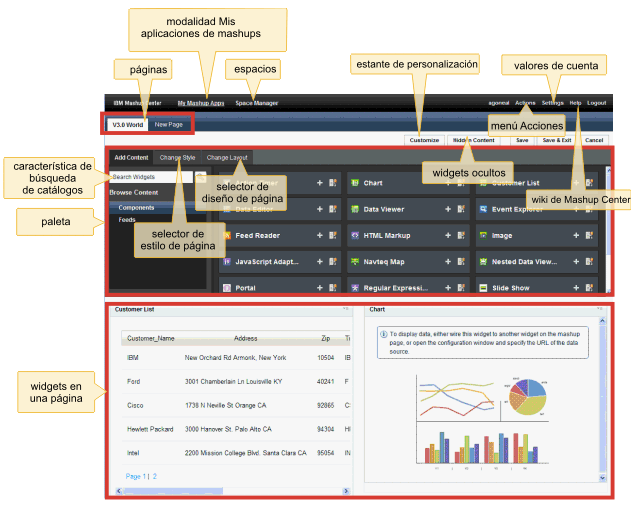640x511 pixels.
Task: Select the Hewlett Packard customer row
Action: click(236, 429)
